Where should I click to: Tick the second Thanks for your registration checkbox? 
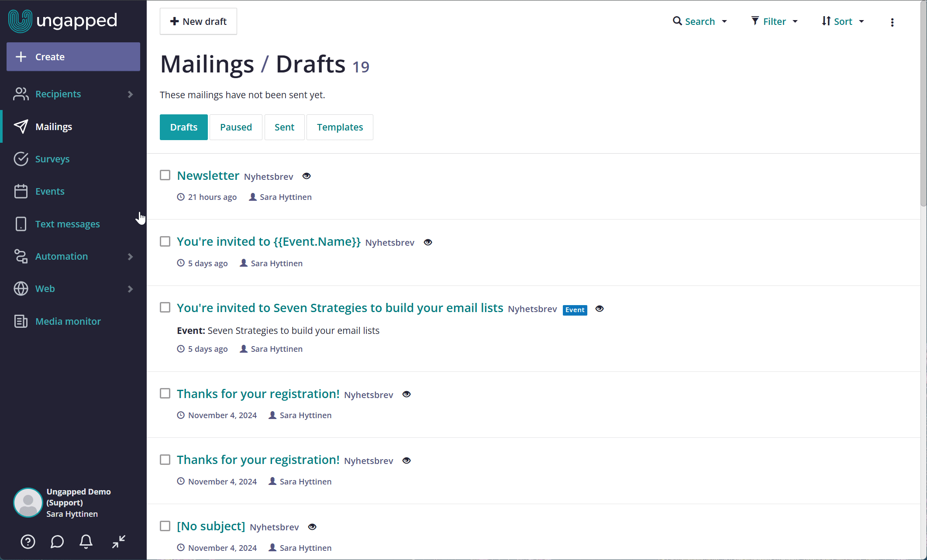[x=165, y=460]
